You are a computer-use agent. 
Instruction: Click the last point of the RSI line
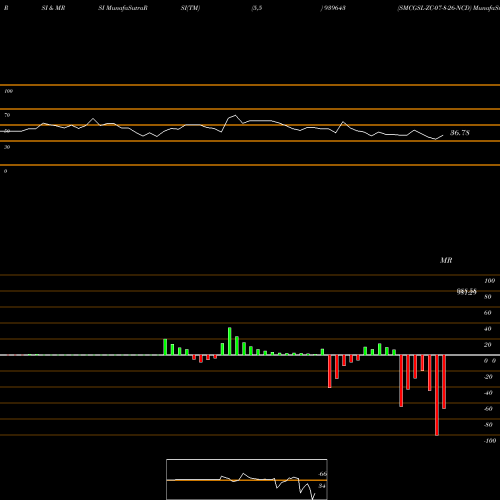(x=443, y=135)
